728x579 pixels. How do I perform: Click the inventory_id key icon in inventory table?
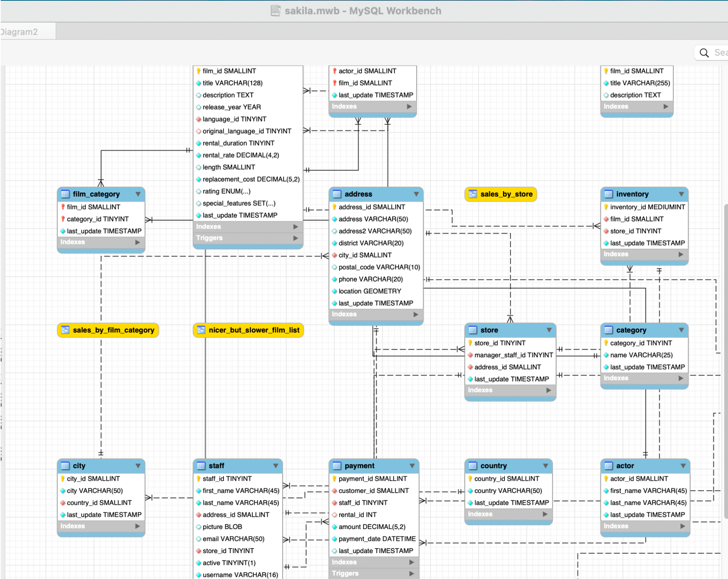point(606,207)
